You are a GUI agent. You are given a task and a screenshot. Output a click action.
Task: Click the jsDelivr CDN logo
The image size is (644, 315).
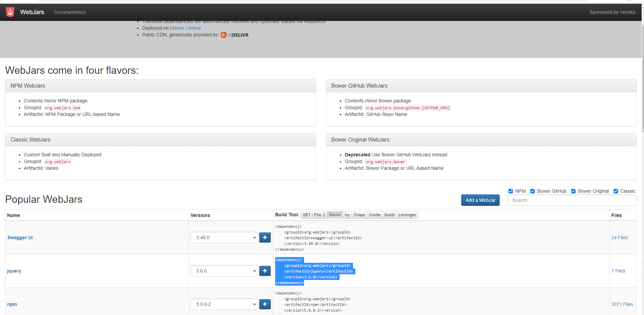pos(235,35)
